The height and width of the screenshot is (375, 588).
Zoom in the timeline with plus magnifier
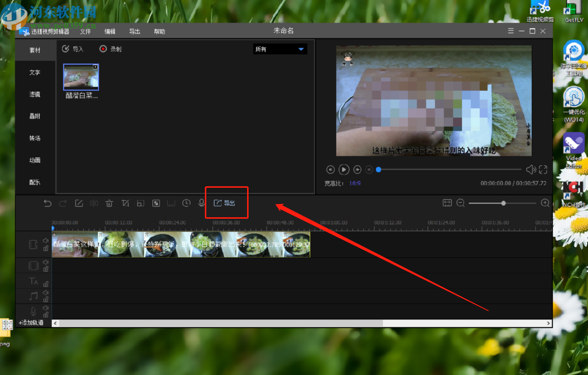545,203
